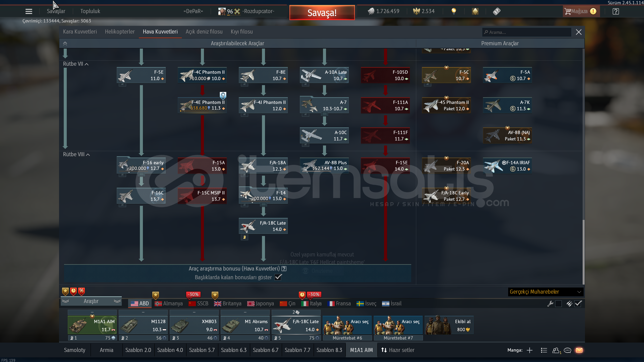The width and height of the screenshot is (644, 362).
Task: Click the research tree vertical scrollbar
Action: point(583,252)
